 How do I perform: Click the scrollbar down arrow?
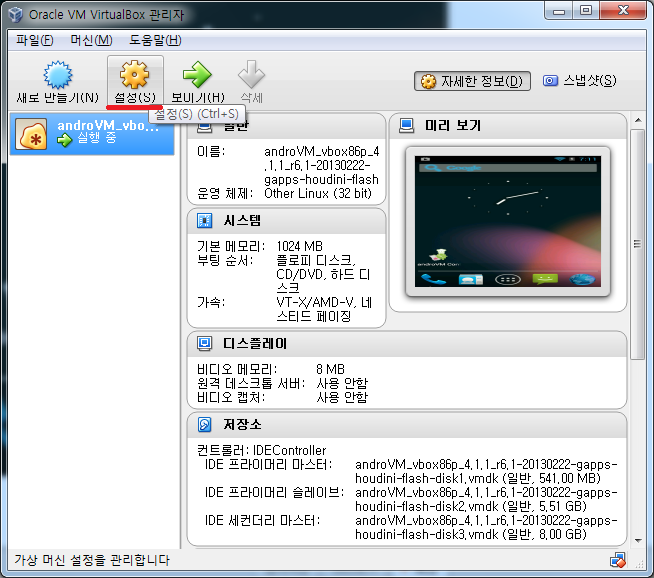(x=638, y=540)
